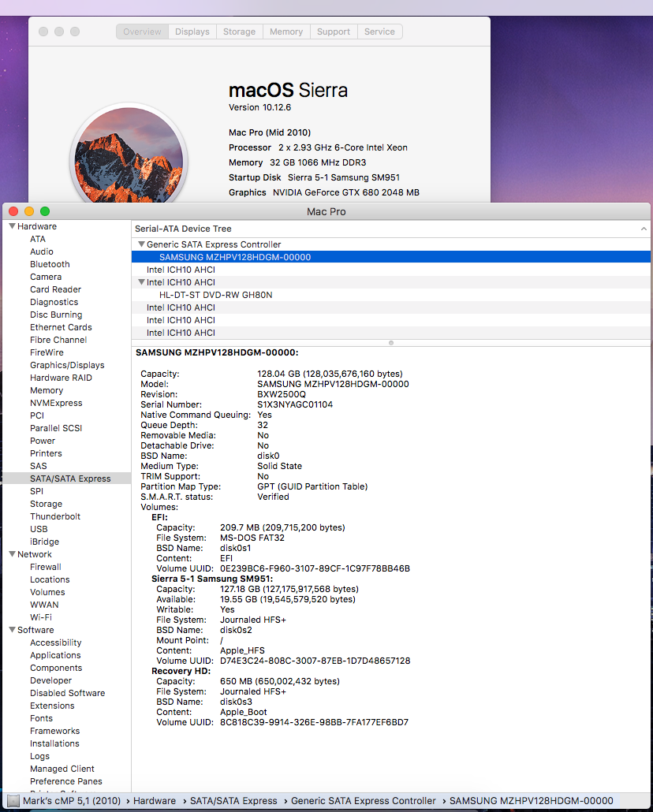Select Disc Burning in the sidebar

[x=56, y=315]
